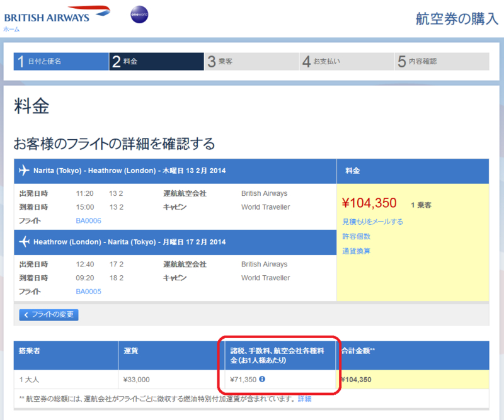
Task: Click return departure time 12:40
Action: pyautogui.click(x=85, y=264)
